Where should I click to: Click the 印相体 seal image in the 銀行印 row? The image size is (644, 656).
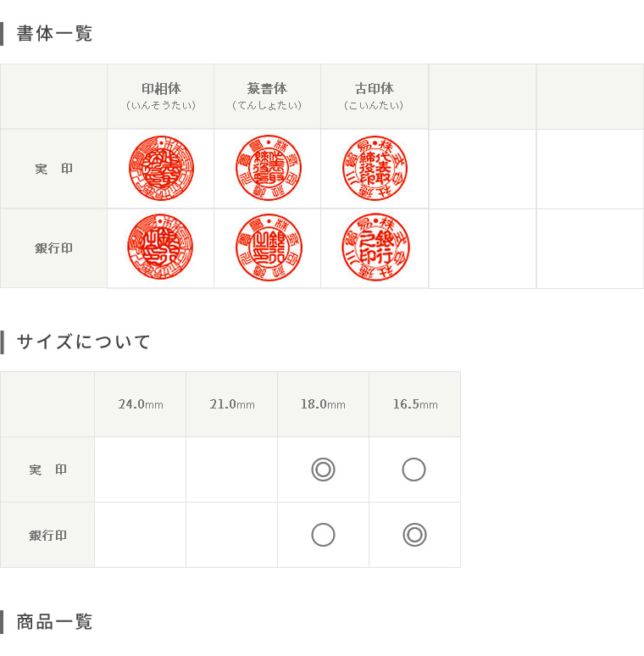tap(161, 247)
